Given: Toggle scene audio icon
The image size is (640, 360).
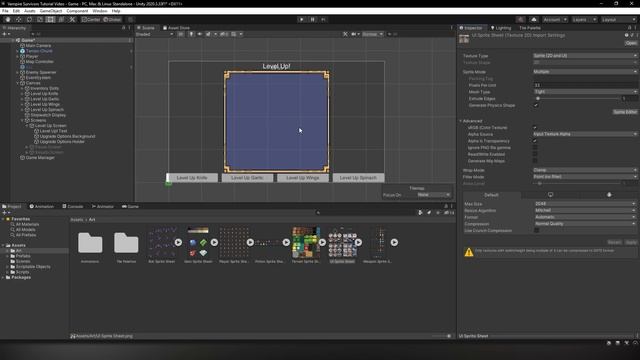Looking at the screenshot, I should pos(200,34).
